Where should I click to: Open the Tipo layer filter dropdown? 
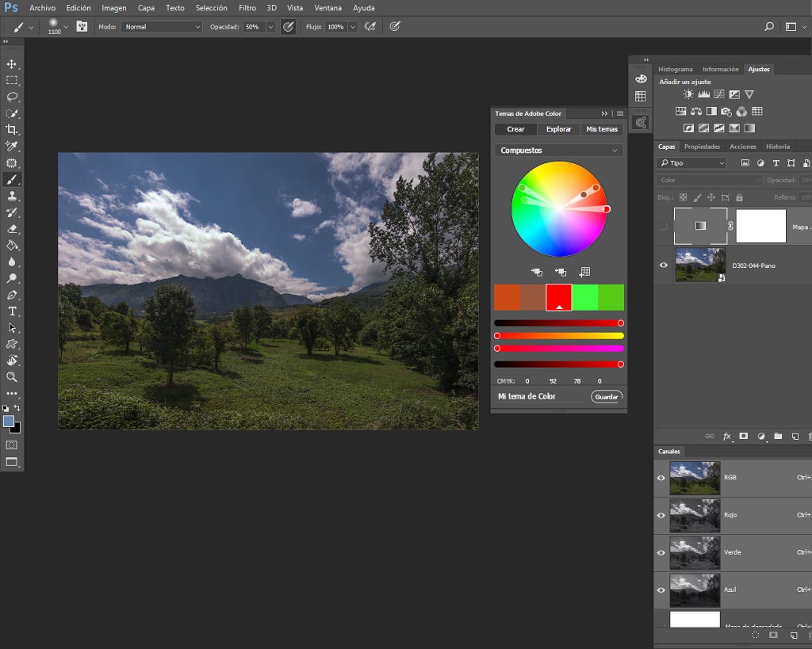(x=692, y=163)
